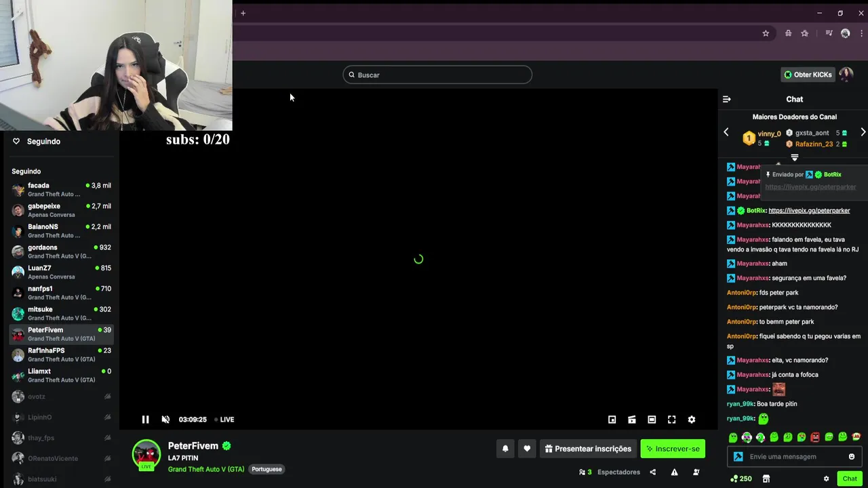Screen dimensions: 868x488
Task: Open offline ovotz channel in sidebar
Action: click(x=61, y=396)
